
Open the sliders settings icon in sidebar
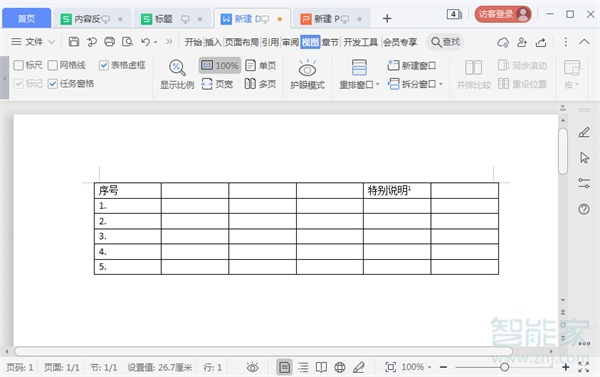coord(584,183)
